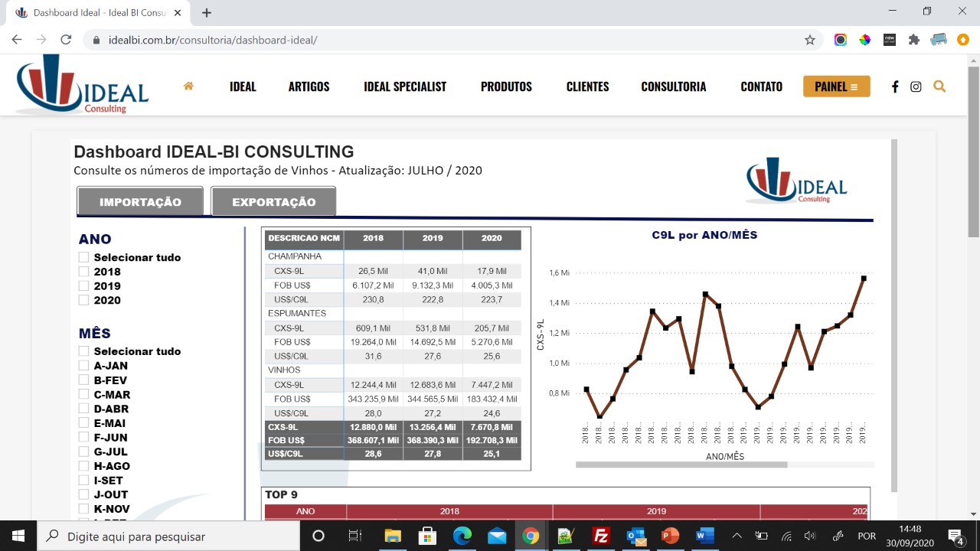This screenshot has width=980, height=551.
Task: Click the orange search magnifier icon
Action: [x=939, y=86]
